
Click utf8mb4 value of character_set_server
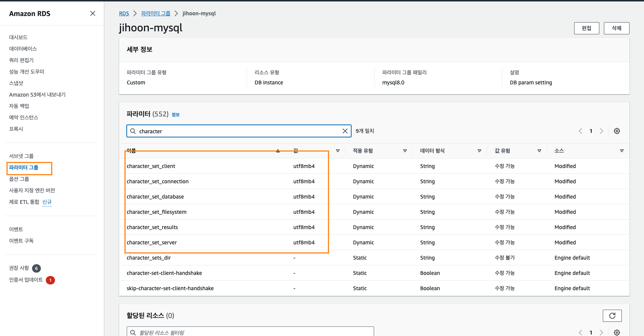click(x=304, y=242)
